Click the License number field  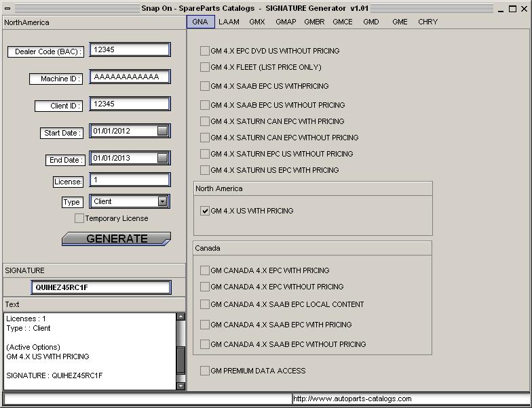coord(130,180)
